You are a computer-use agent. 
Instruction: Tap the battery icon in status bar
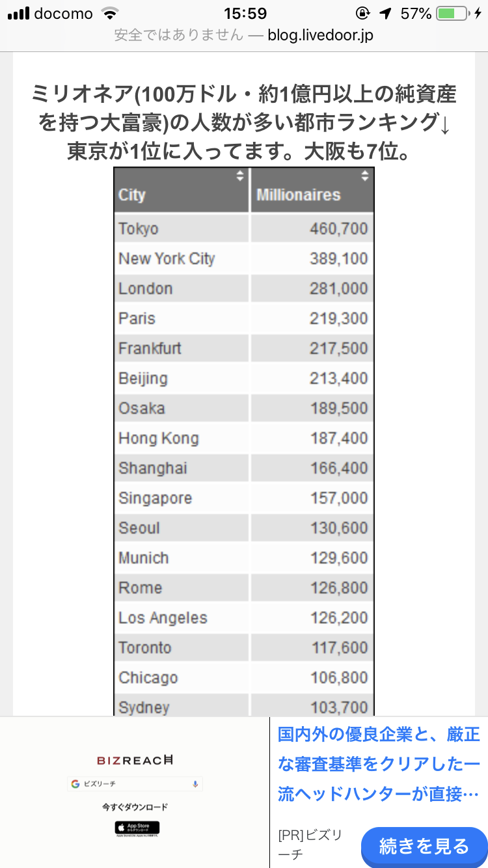point(454,14)
